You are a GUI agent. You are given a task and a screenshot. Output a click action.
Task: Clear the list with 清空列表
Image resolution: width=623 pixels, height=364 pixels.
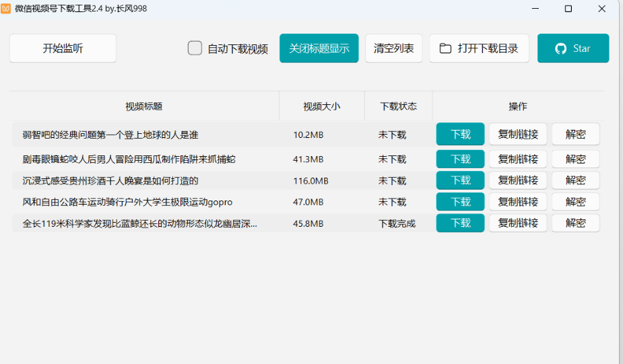(x=393, y=48)
